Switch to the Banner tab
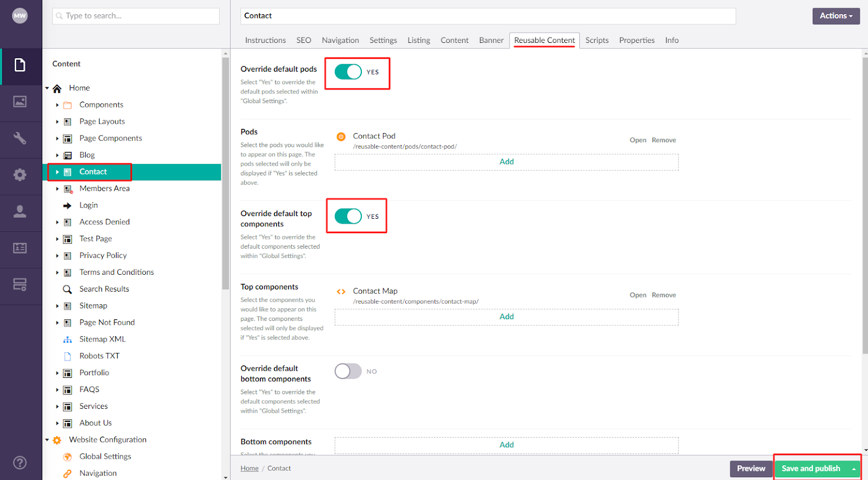This screenshot has width=868, height=480. coord(492,40)
